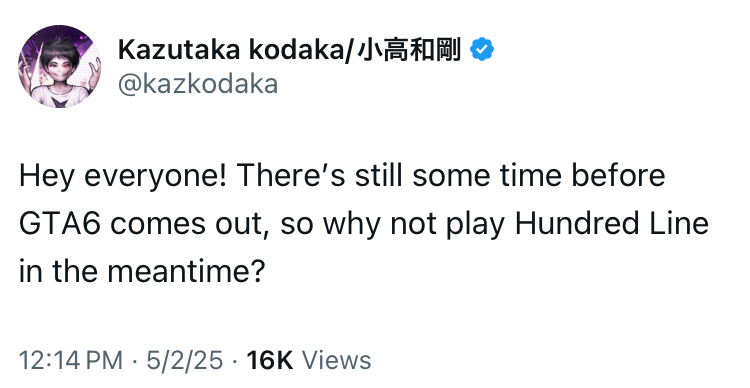Viewport: 750px width, 388px height.
Task: Open Kazutaka Kodaka's profile avatar
Action: coord(60,67)
